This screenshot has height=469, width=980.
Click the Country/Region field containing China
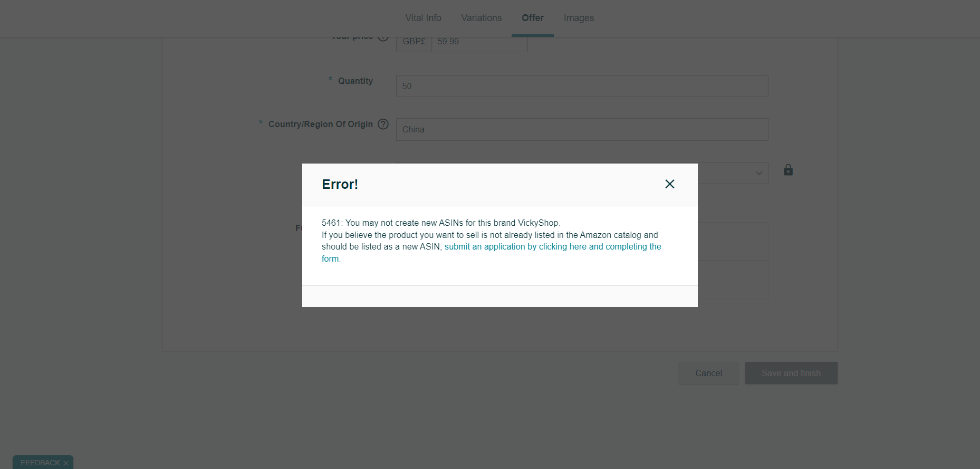coord(582,129)
